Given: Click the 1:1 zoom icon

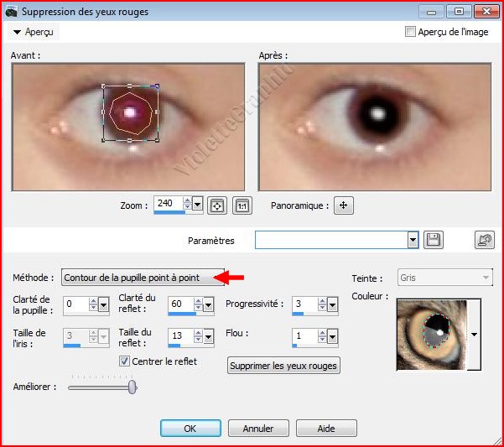Looking at the screenshot, I should coord(242,205).
